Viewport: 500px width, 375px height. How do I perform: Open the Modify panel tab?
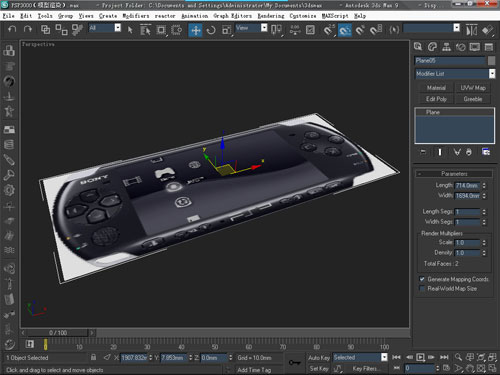tap(432, 47)
